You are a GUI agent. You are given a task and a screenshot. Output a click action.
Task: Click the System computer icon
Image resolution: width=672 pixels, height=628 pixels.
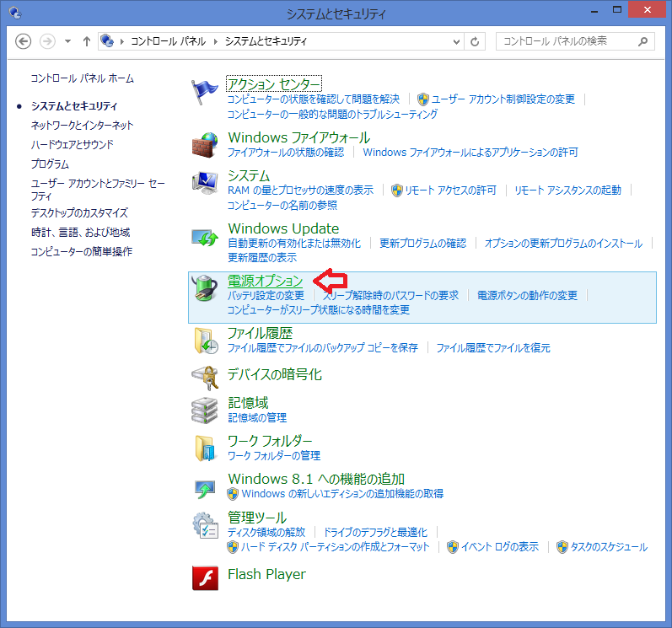tap(205, 184)
